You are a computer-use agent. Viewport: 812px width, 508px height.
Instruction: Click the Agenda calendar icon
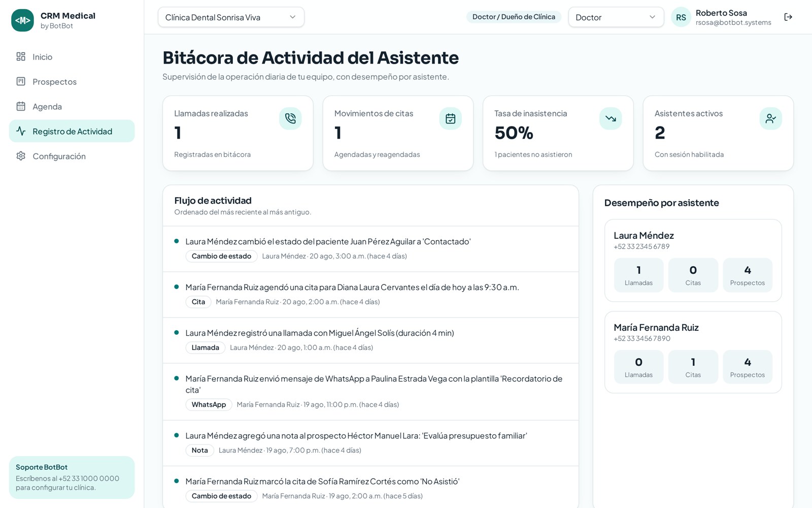coord(21,106)
